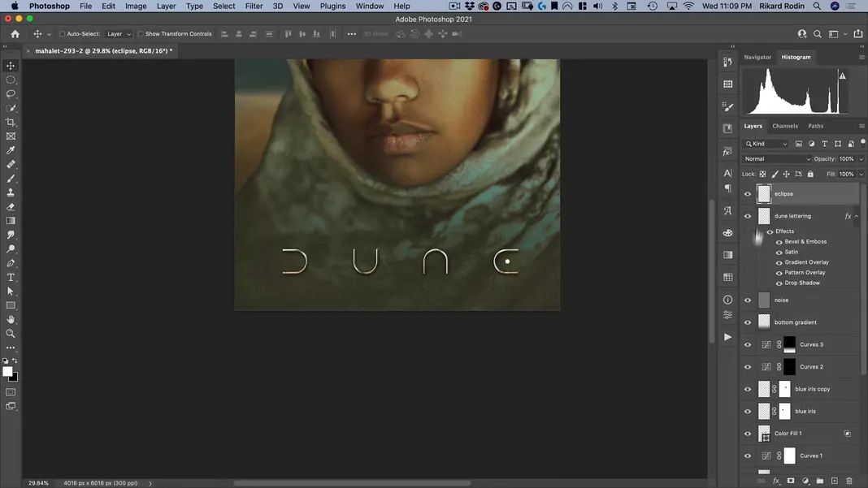Click the Curves 1 layer mask thumbnail
This screenshot has height=488, width=868.
[789, 456]
